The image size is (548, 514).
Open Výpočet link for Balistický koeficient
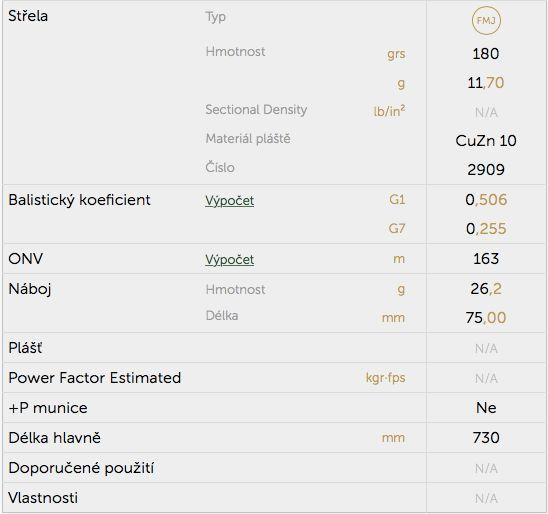[x=230, y=201]
